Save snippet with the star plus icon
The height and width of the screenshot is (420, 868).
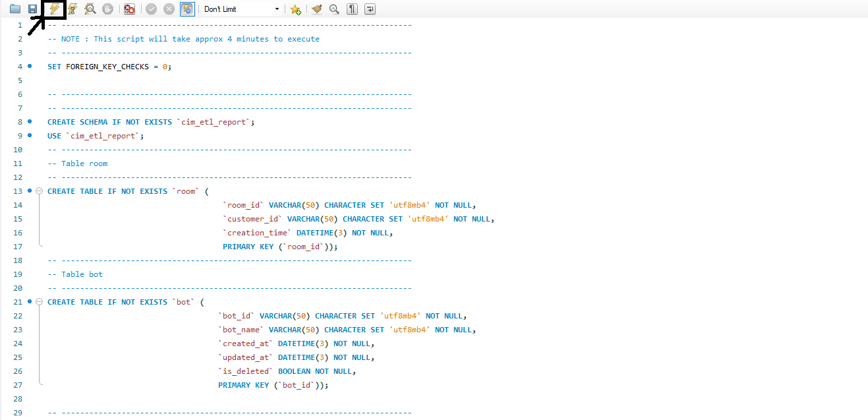(x=295, y=9)
